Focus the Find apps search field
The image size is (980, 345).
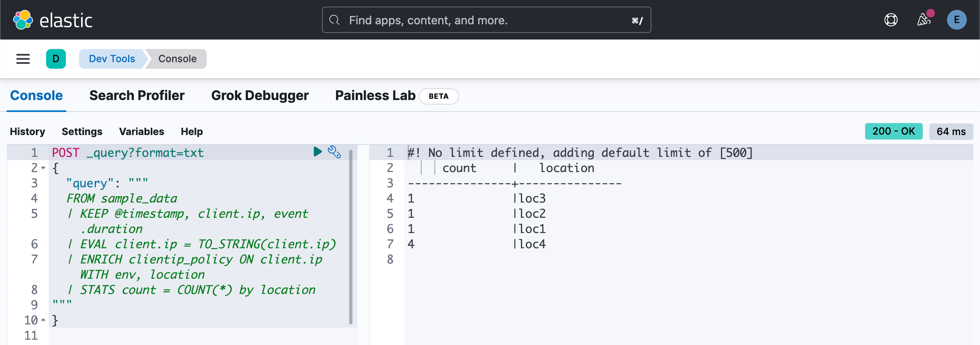click(486, 20)
